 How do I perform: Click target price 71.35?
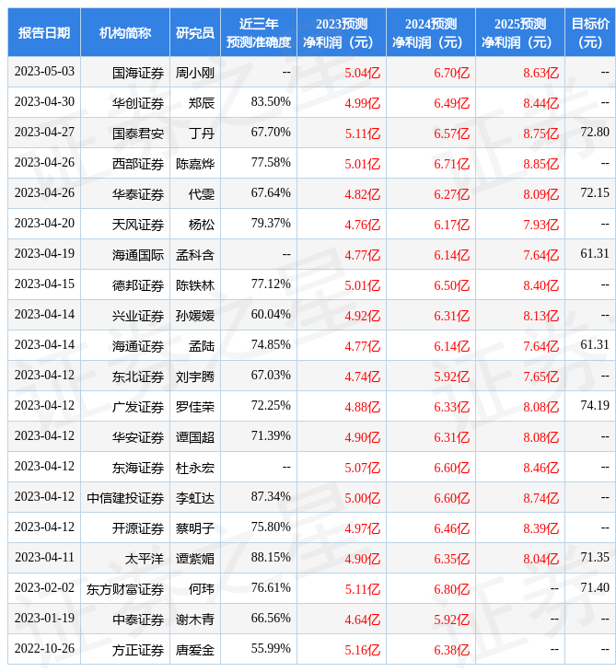point(595,558)
